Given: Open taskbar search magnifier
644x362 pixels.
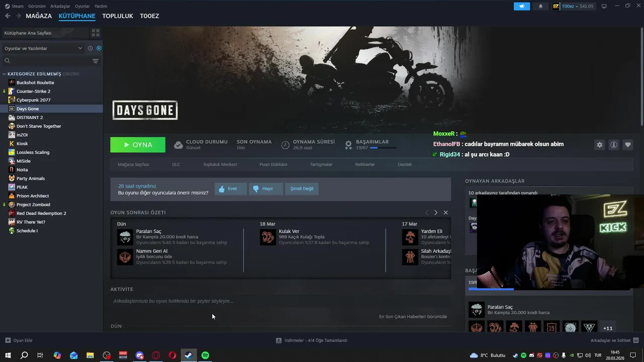Looking at the screenshot, I should point(24,355).
